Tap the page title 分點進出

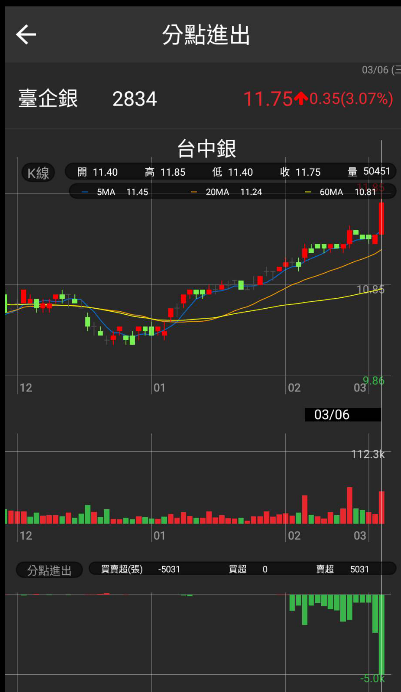[206, 34]
